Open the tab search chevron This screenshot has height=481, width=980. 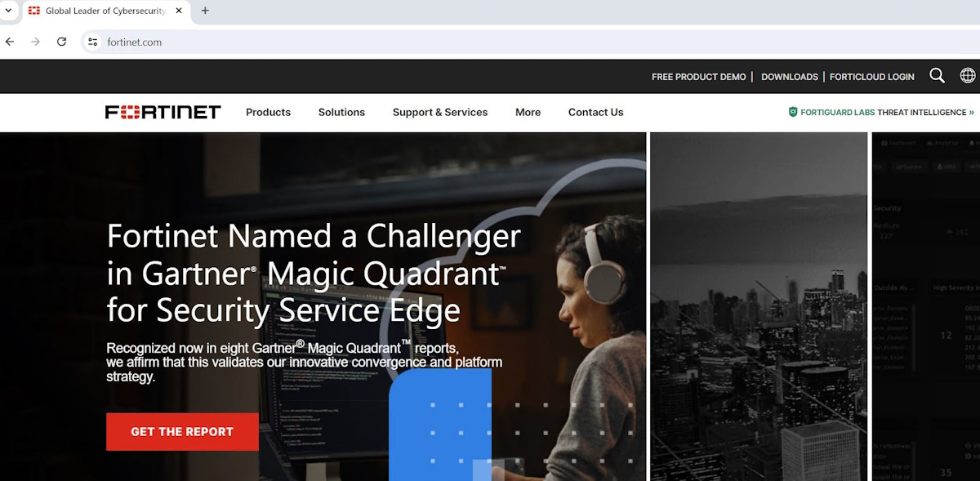[7, 11]
